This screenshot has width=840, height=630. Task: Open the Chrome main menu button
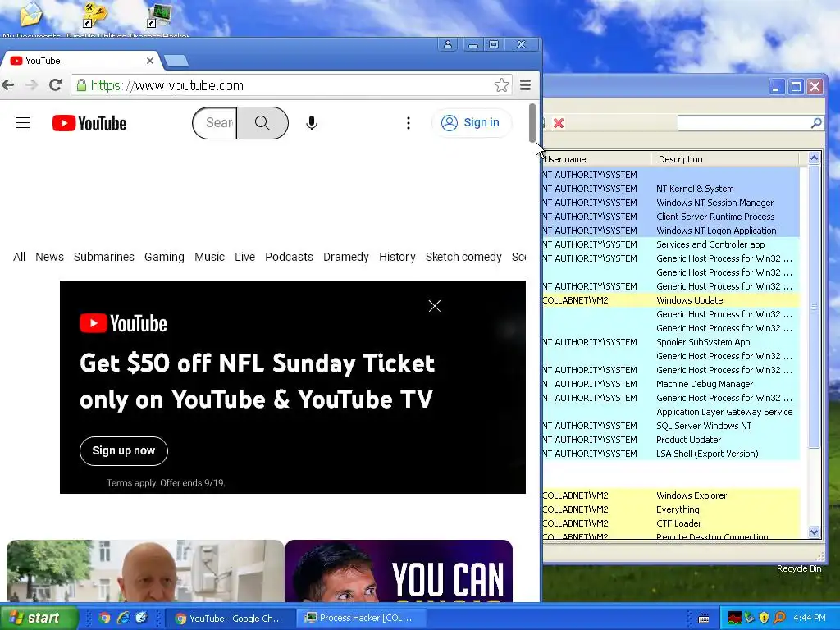click(526, 84)
